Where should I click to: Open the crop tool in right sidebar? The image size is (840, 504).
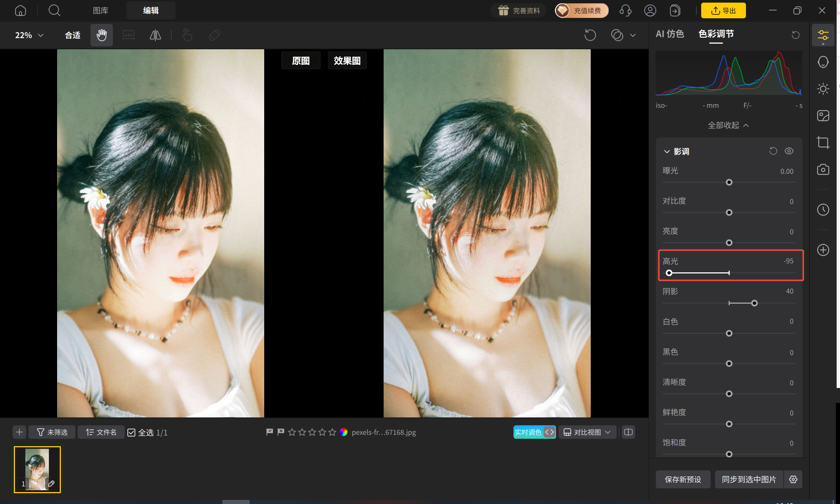coord(823,143)
